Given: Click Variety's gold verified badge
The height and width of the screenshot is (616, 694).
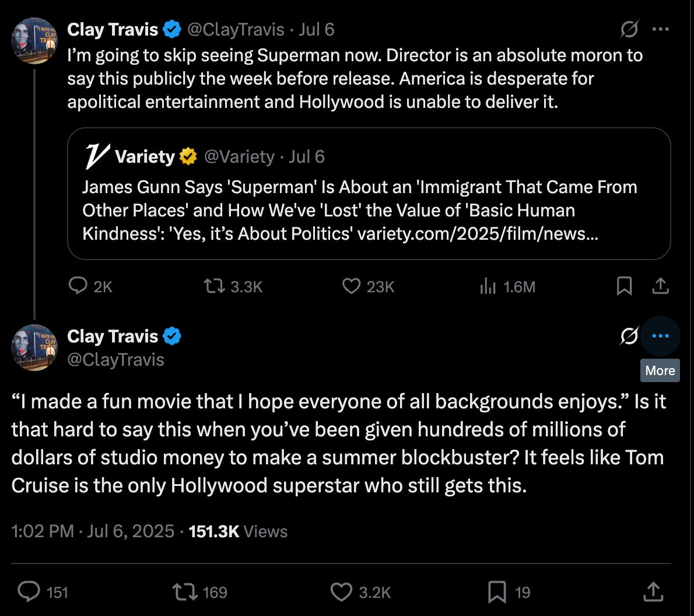Looking at the screenshot, I should pyautogui.click(x=188, y=156).
